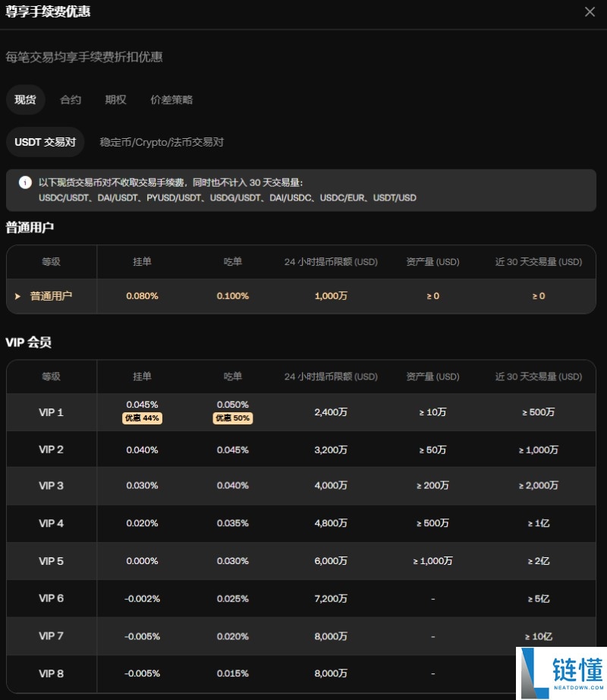Click the ≥ 2亿 volume in VIP 5
The height and width of the screenshot is (700, 607).
(538, 561)
